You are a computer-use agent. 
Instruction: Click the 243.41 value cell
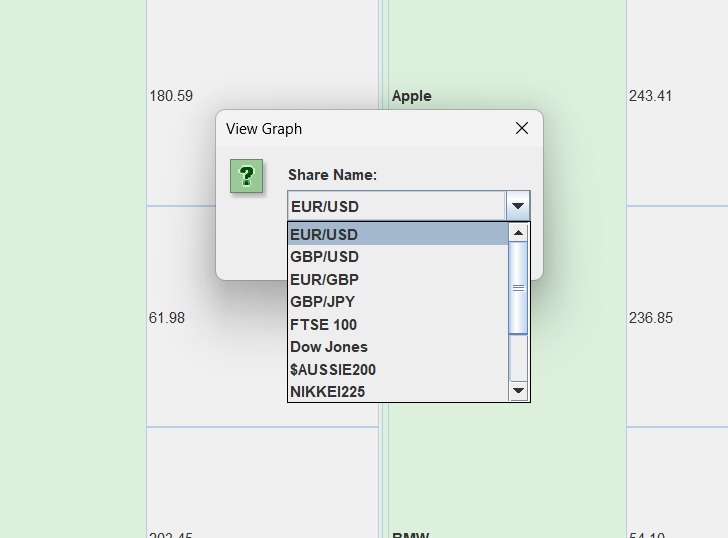pyautogui.click(x=650, y=96)
